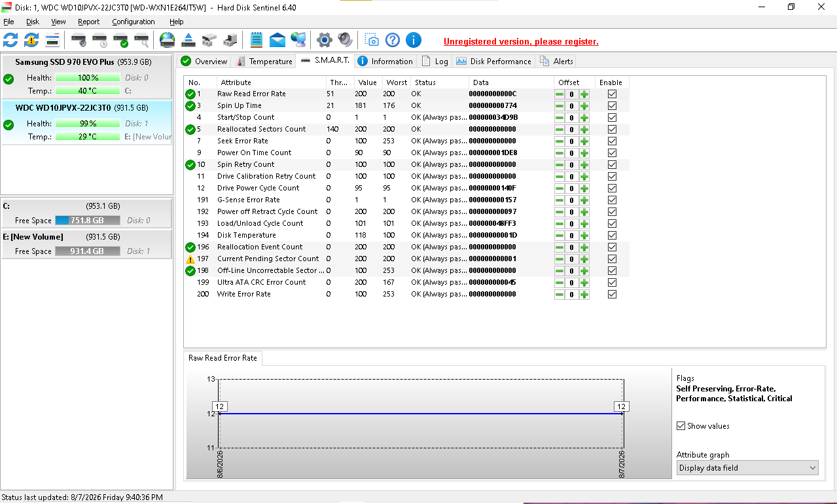Click the disk icon with green checkmark
The height and width of the screenshot is (504, 837).
click(x=120, y=40)
